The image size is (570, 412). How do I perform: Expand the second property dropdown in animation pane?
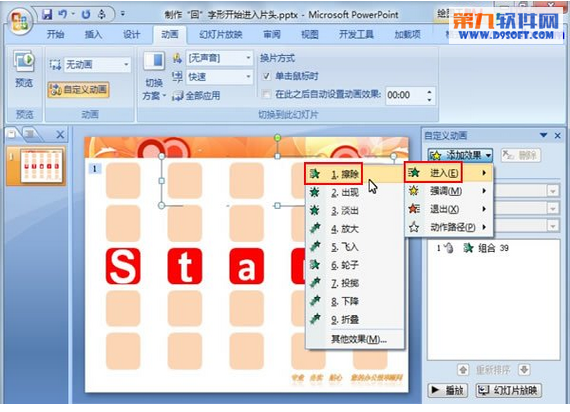click(553, 208)
